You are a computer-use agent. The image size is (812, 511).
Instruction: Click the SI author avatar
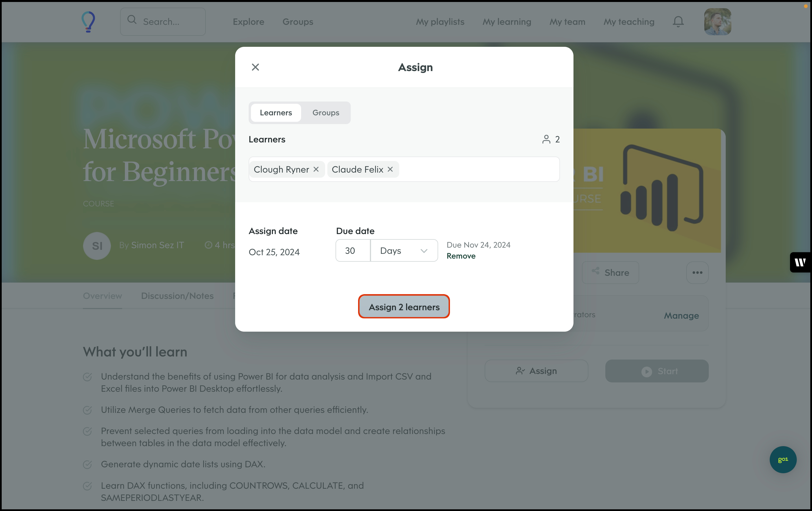click(x=97, y=246)
